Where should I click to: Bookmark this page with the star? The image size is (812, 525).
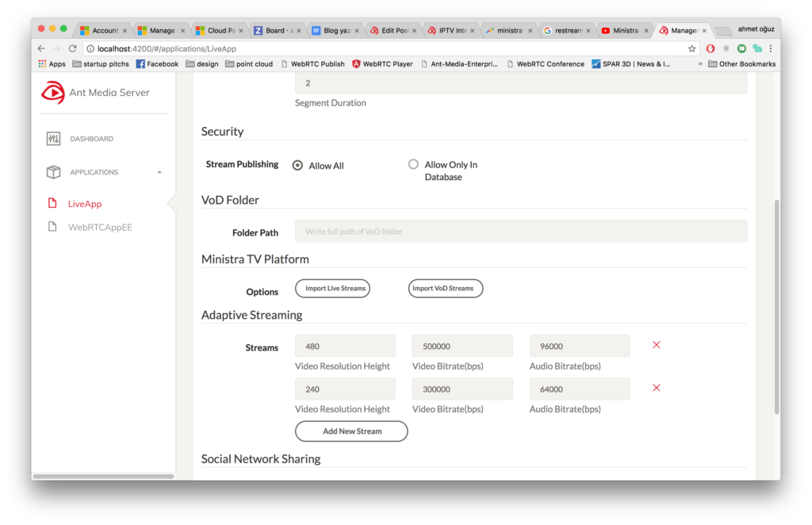[x=691, y=48]
